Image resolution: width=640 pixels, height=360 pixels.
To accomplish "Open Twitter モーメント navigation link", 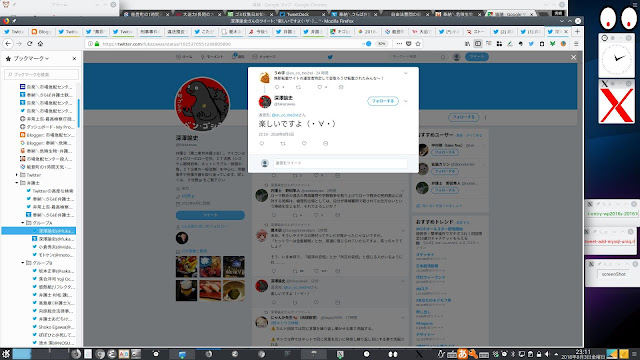I will 212,57.
